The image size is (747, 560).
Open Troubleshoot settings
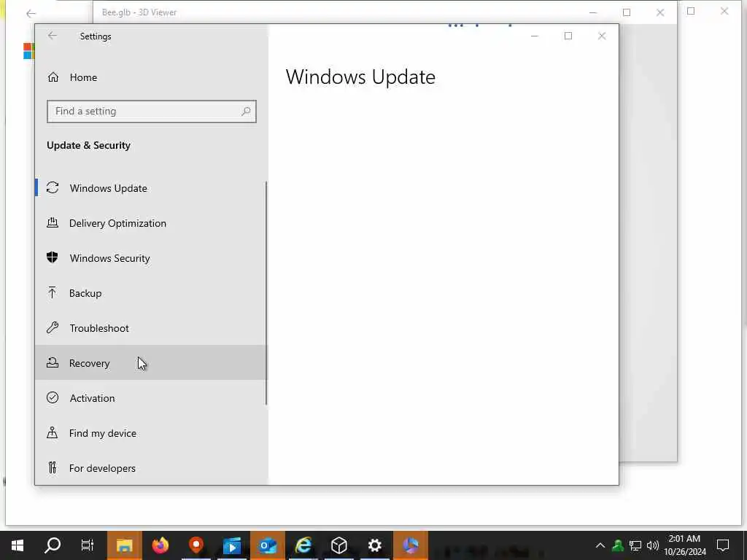pos(150,327)
